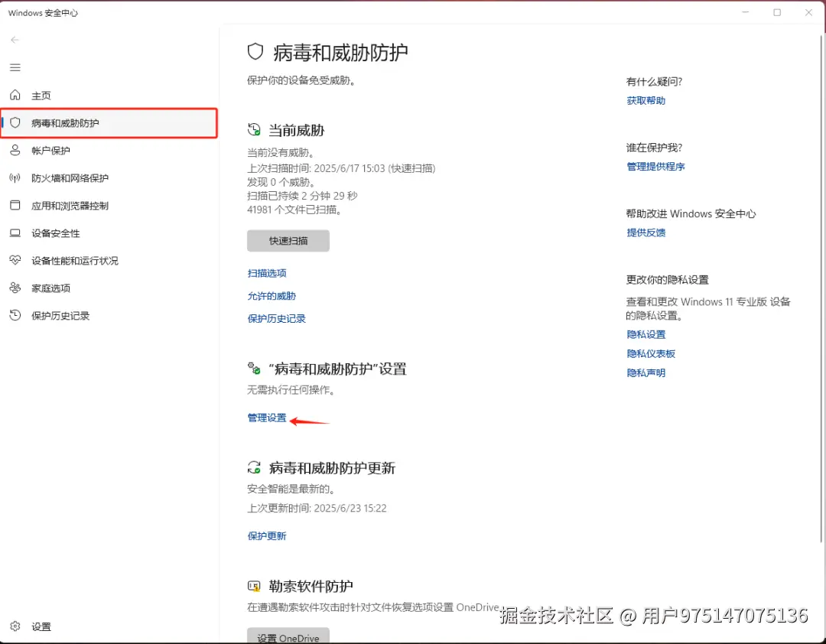The height and width of the screenshot is (644, 826).
Task: Click the 上次更新时间 2025/6/23 15:22 text
Action: coord(317,508)
